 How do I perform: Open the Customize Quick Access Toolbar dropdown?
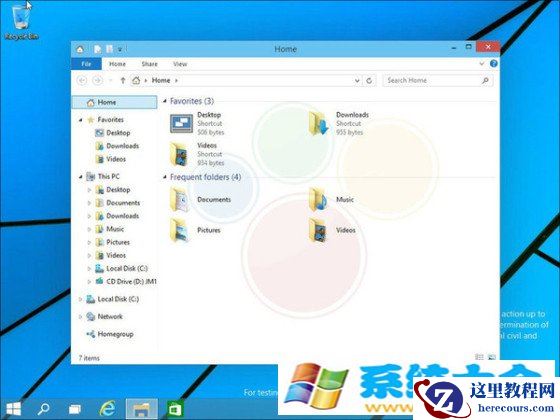pyautogui.click(x=120, y=50)
